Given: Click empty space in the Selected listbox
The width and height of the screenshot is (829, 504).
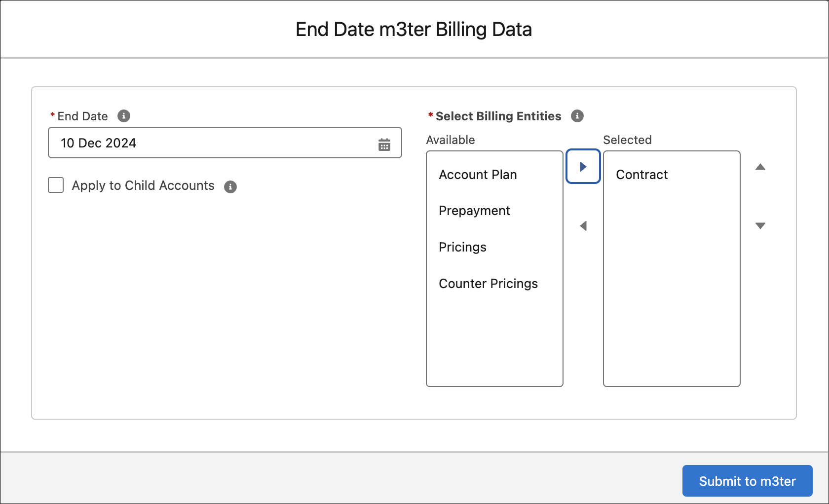Looking at the screenshot, I should point(672,296).
